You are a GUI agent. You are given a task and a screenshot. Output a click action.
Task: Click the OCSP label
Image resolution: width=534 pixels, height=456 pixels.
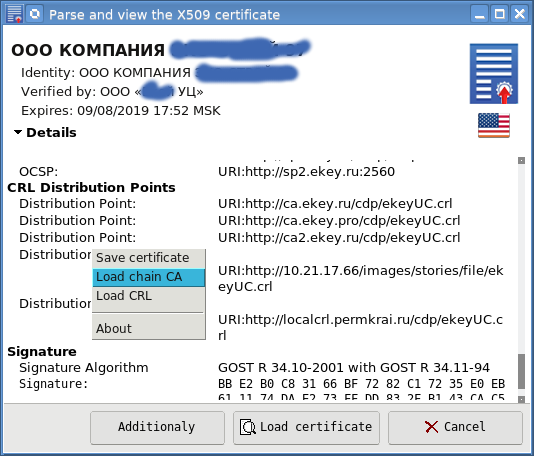(38, 172)
